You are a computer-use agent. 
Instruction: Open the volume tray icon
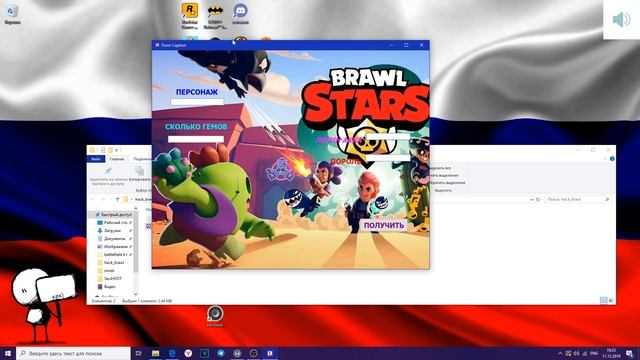pos(576,353)
